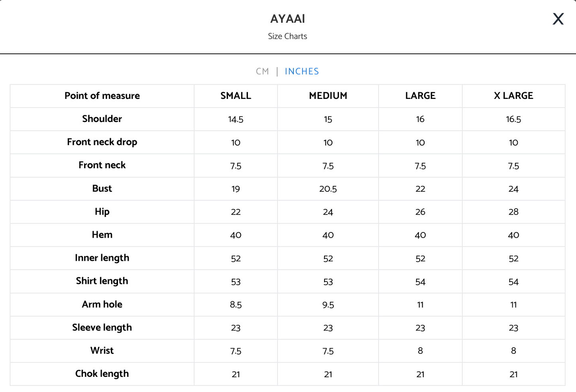Screen dimensions: 576x392
Task: Select the LARGE column header
Action: coord(420,96)
